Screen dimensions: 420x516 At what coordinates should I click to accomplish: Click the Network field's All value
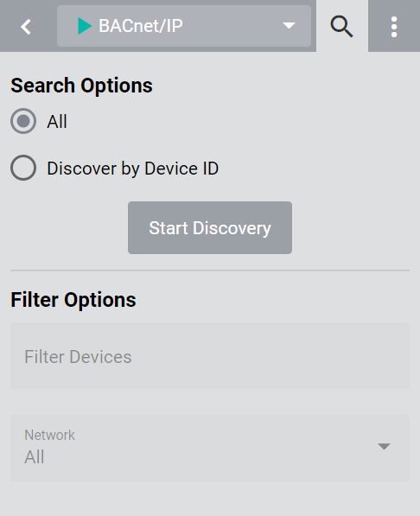(35, 457)
